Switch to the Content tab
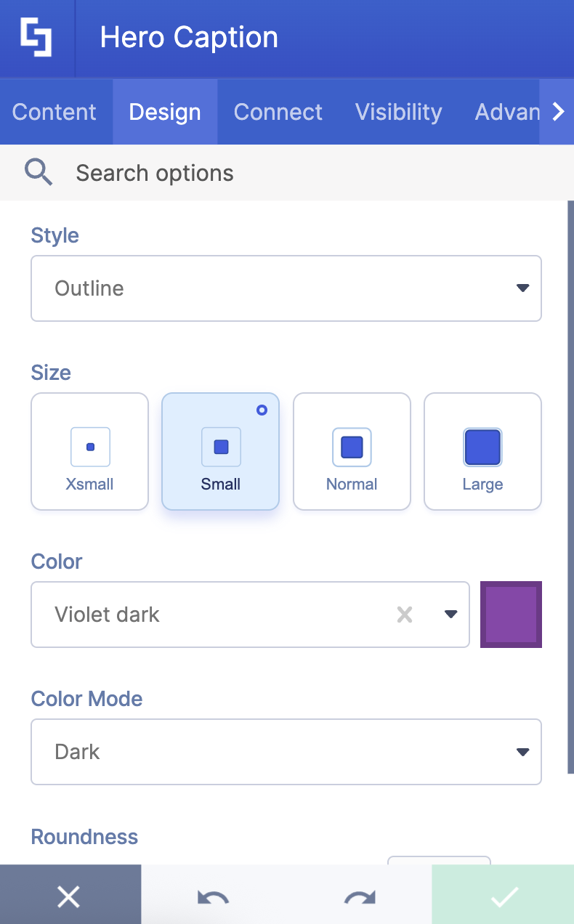 click(54, 112)
